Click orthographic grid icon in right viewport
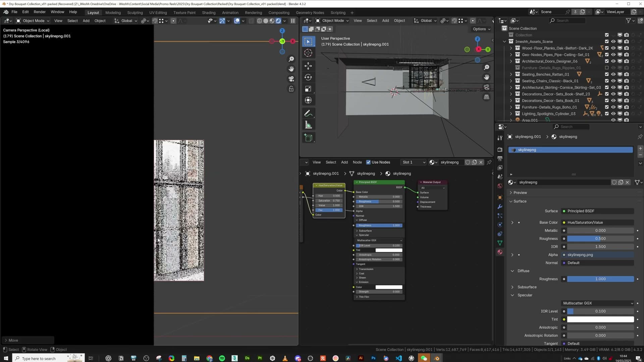The image size is (644, 362). [486, 97]
